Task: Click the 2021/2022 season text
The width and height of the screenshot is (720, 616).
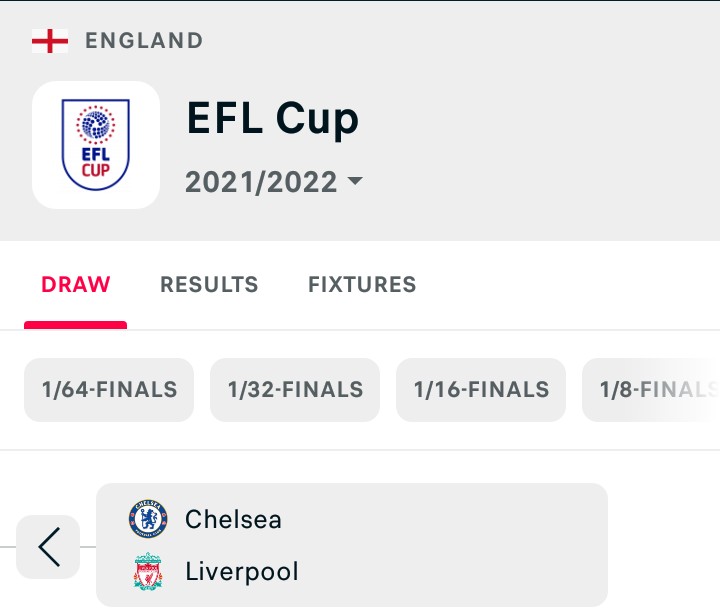Action: [261, 182]
